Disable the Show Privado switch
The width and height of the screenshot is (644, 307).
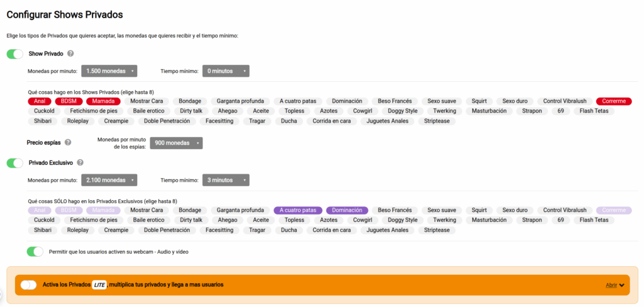pos(15,54)
